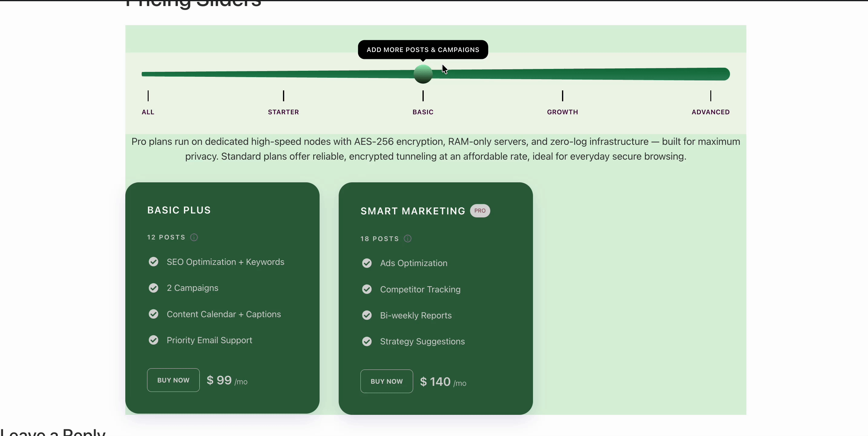This screenshot has width=868, height=436.
Task: Click the info icon next to 18 POSTS
Action: point(407,238)
